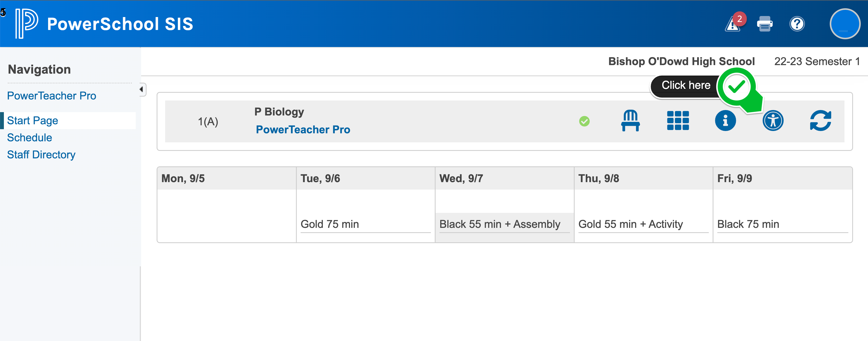Viewport: 868px width, 341px height.
Task: Open Schedule in the navigation menu
Action: coord(30,138)
